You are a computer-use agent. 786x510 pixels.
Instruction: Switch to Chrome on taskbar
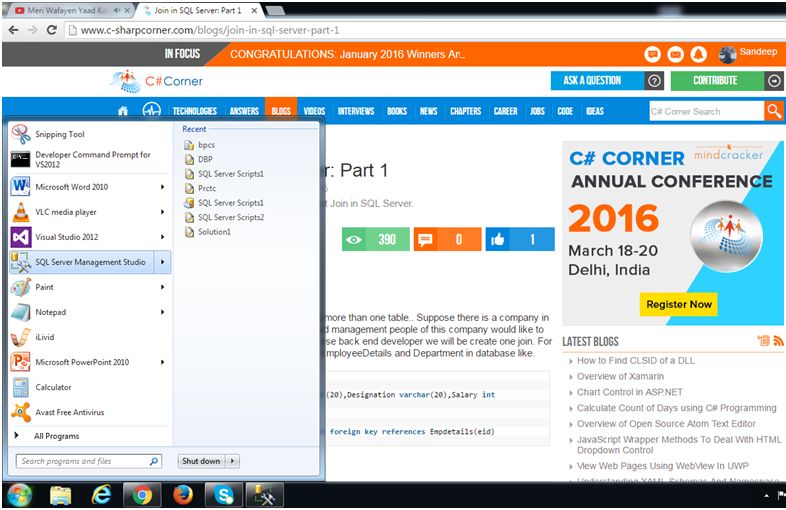click(142, 495)
